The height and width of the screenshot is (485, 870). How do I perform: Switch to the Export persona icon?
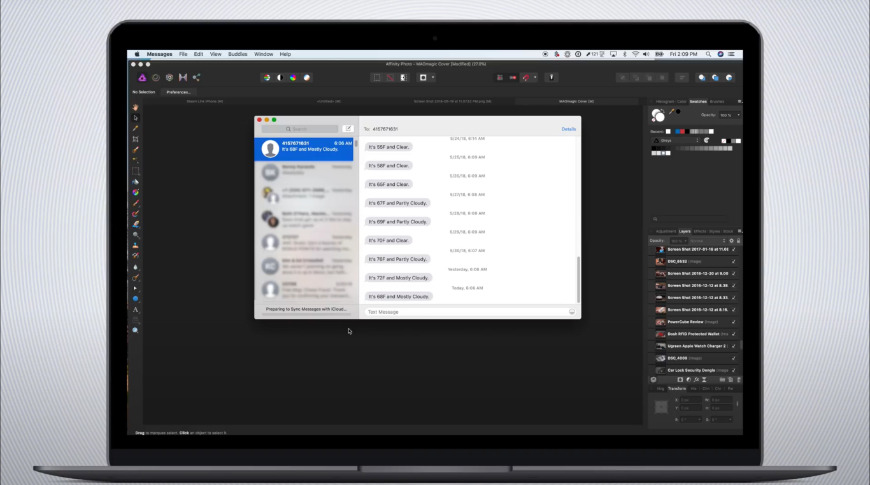pos(196,78)
